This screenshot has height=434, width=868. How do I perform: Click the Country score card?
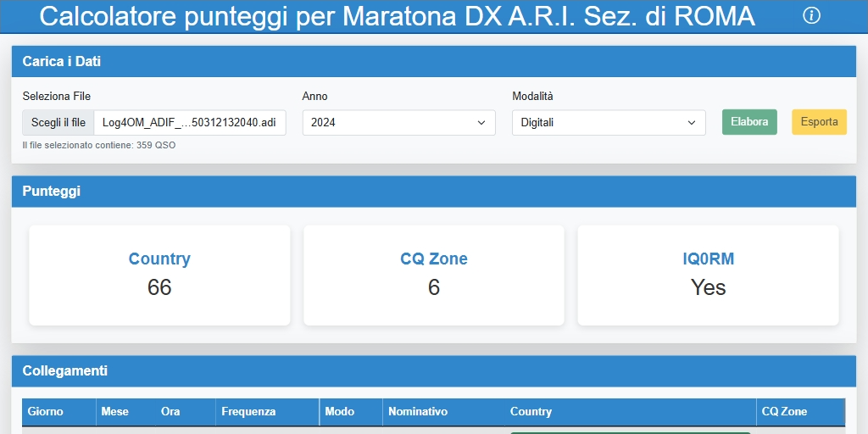(x=159, y=275)
